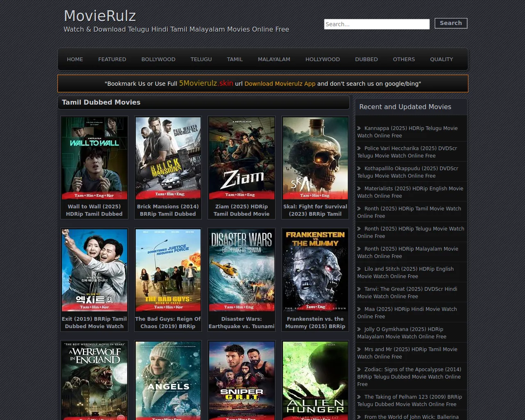Open the Ziam movie poster

tap(242, 158)
